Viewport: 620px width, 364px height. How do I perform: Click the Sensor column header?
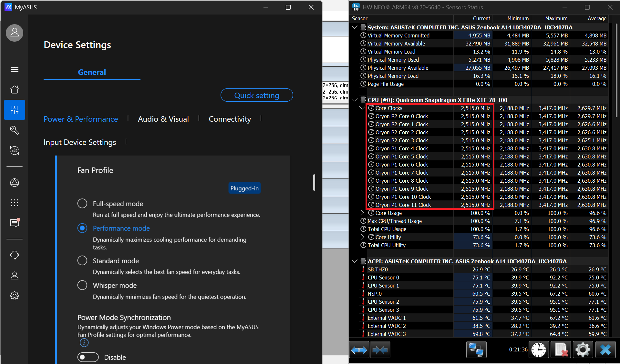click(402, 18)
